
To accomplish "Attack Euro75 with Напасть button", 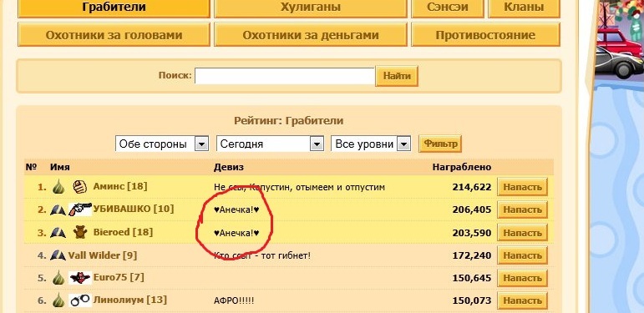I will point(522,278).
